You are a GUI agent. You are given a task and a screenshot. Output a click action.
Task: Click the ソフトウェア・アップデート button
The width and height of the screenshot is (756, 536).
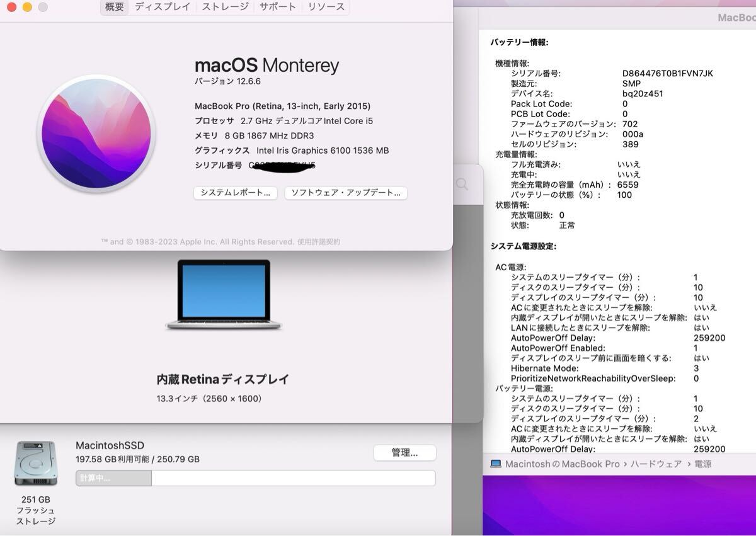[346, 193]
